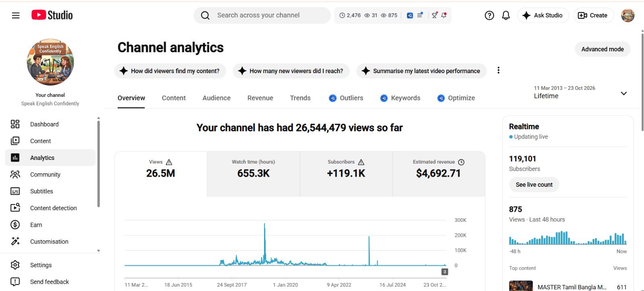
Task: Open the Help question mark icon
Action: tap(489, 15)
